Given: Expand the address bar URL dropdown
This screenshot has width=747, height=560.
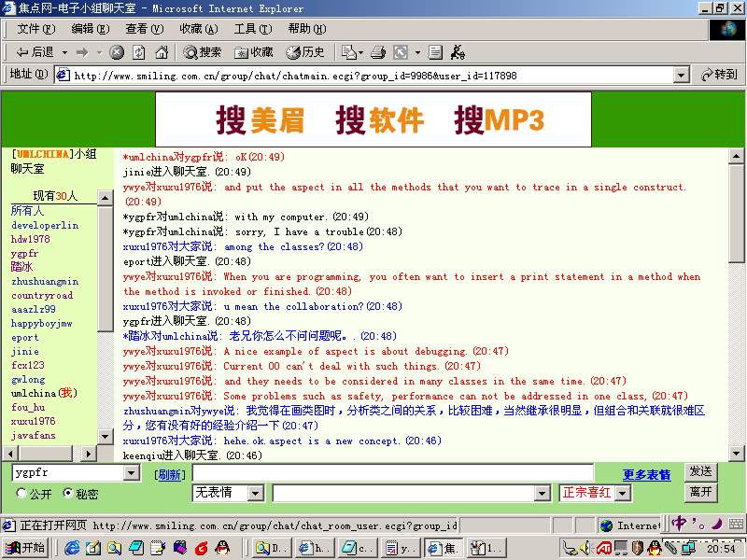Looking at the screenshot, I should click(682, 75).
